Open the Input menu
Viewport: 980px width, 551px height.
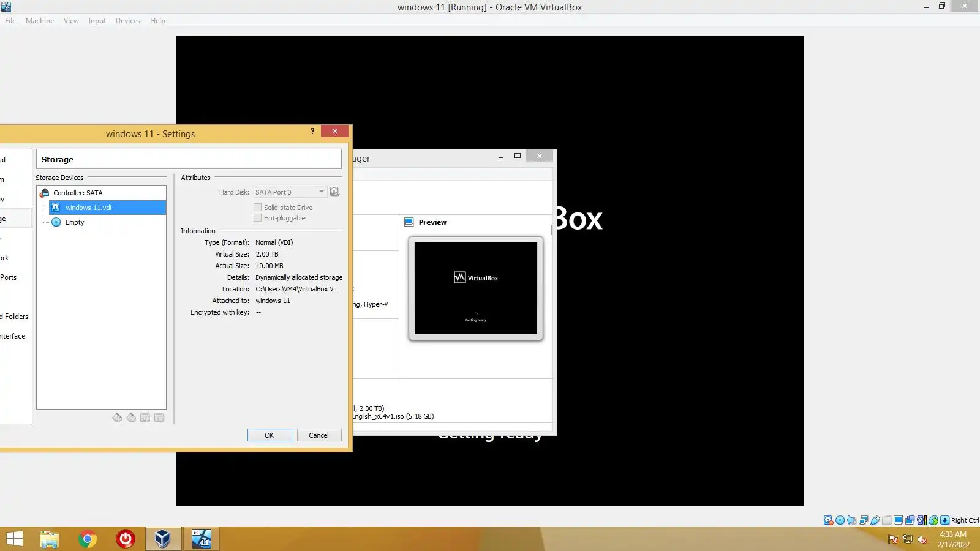pos(97,21)
